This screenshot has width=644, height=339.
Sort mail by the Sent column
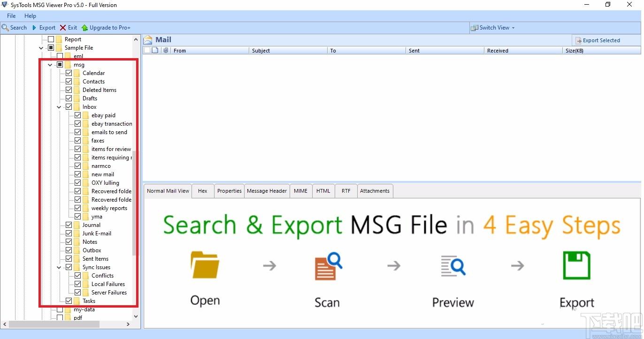click(x=445, y=50)
